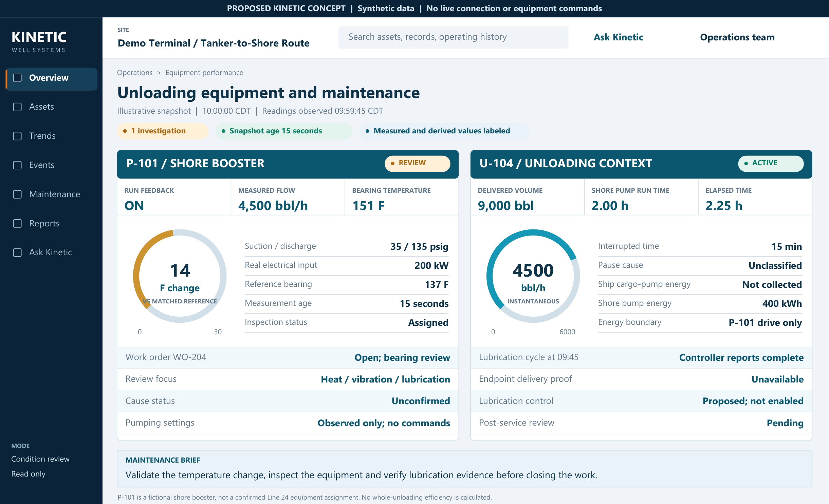Click the Work order WO-204 row
829x504 pixels.
coord(288,357)
